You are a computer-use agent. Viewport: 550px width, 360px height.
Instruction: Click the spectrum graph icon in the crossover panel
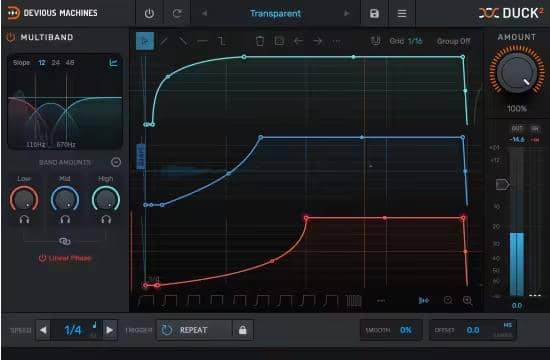pyautogui.click(x=113, y=62)
